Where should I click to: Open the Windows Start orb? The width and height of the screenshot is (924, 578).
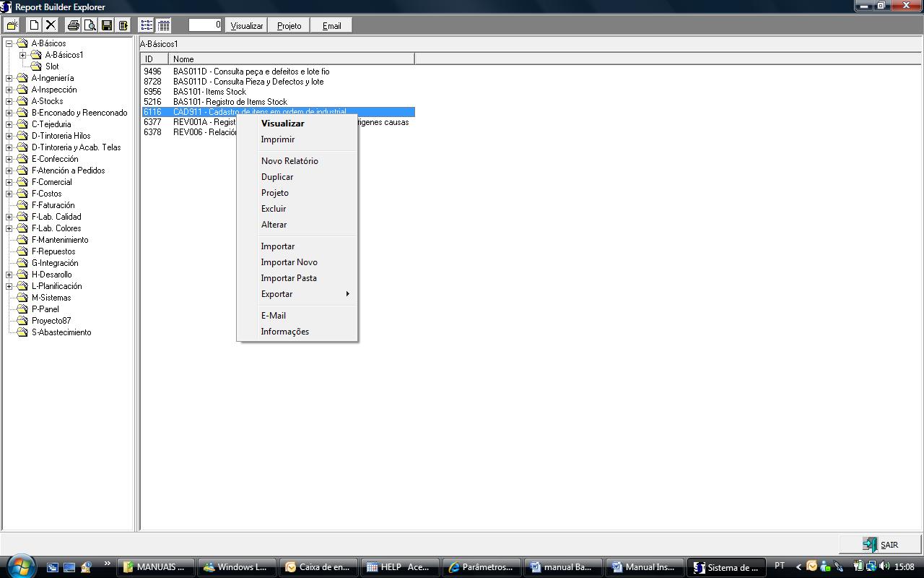pos(20,566)
